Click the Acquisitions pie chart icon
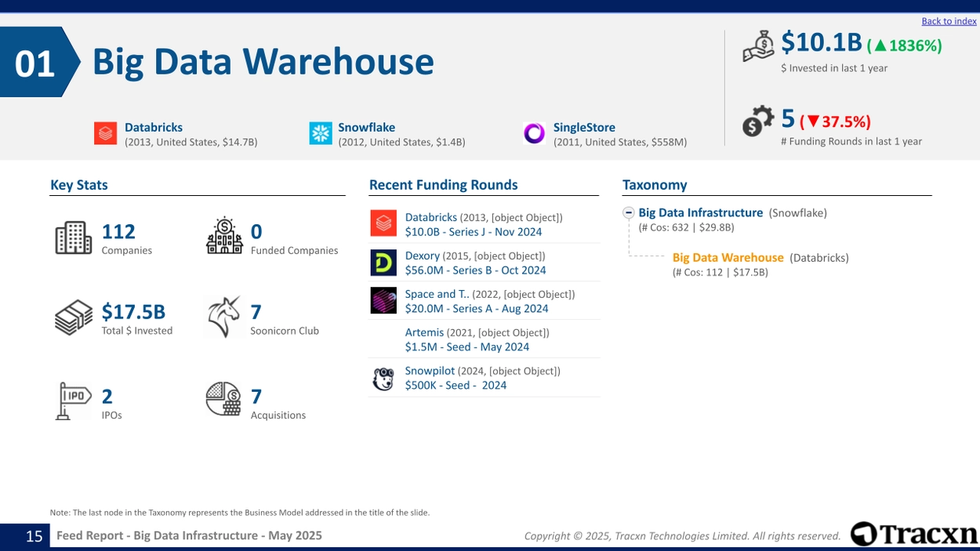The width and height of the screenshot is (980, 551). coord(223,399)
